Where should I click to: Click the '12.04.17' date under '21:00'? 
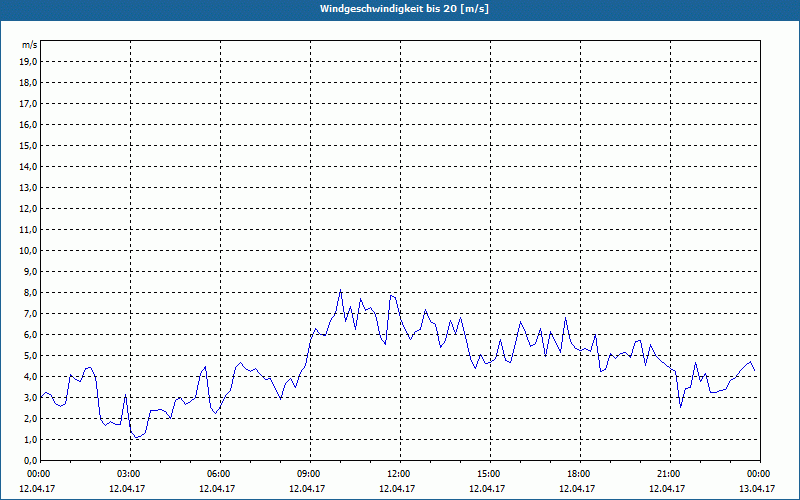[667, 488]
